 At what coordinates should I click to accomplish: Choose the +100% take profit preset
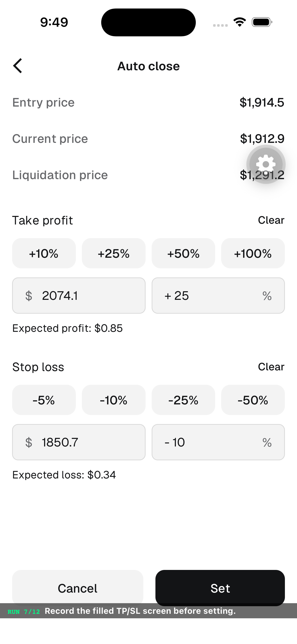pos(253,253)
